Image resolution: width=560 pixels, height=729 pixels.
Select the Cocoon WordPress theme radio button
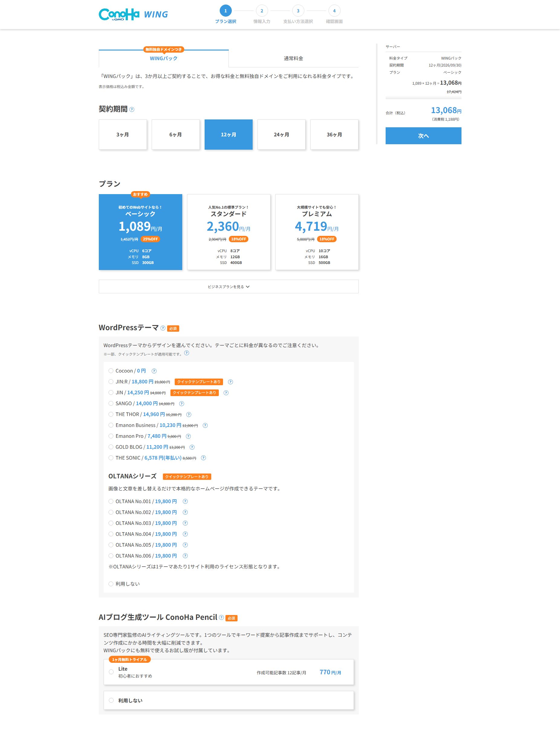click(x=111, y=370)
